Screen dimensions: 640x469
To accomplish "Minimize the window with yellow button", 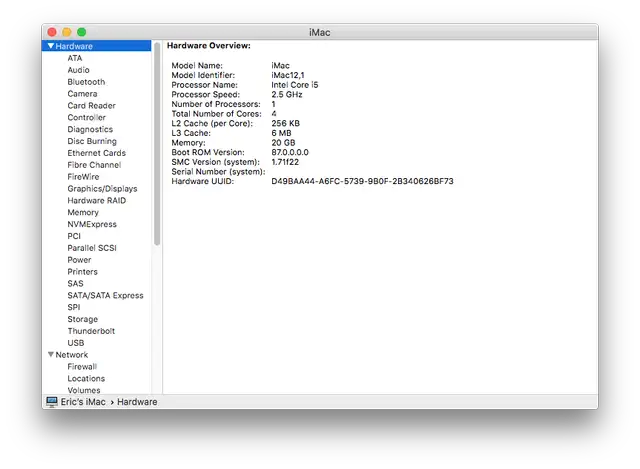I will tap(67, 32).
